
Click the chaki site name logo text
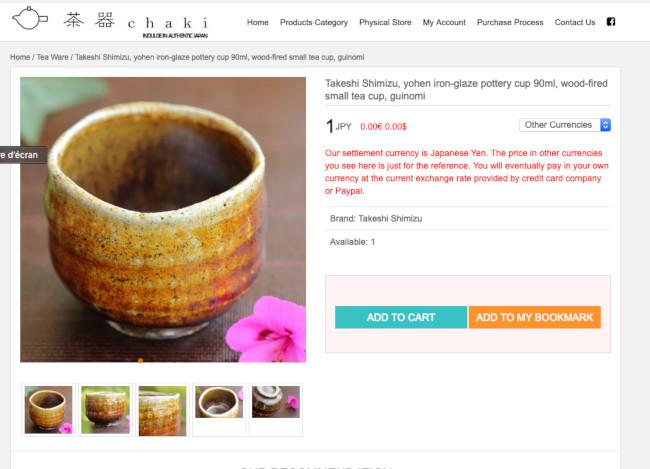(168, 23)
